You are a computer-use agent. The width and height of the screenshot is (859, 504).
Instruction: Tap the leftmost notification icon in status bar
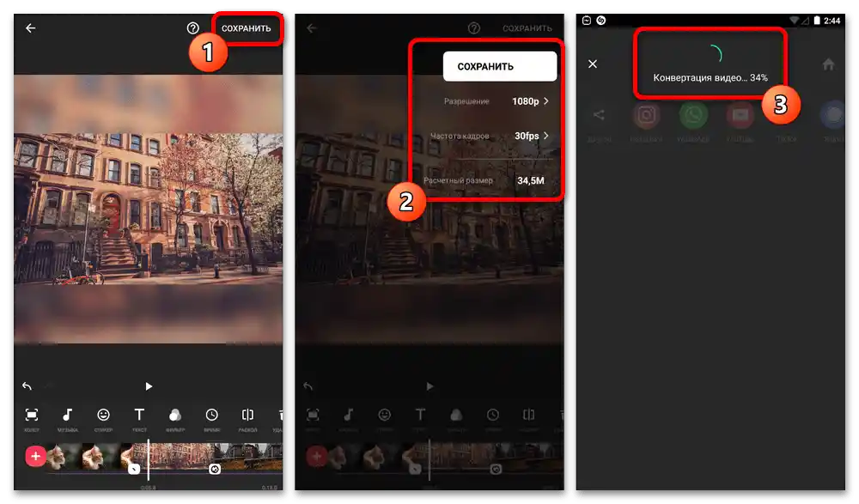pyautogui.click(x=587, y=21)
